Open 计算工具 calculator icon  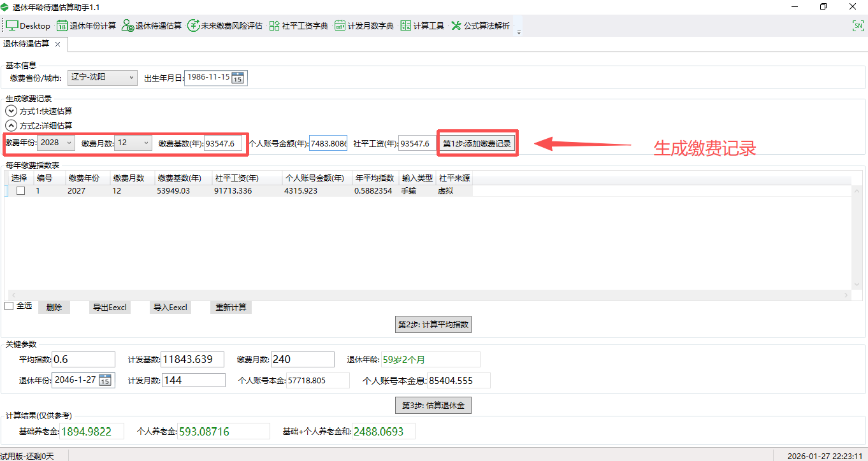tap(406, 26)
